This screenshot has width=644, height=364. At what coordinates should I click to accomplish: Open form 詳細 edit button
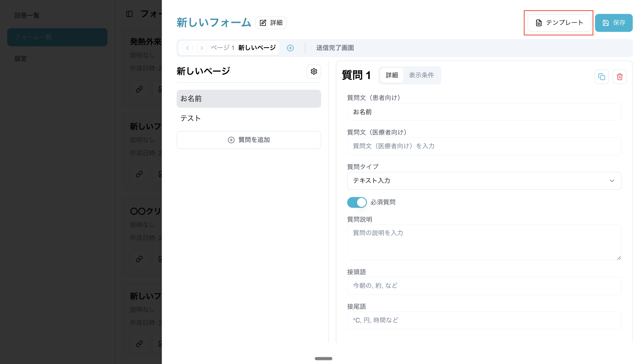coord(271,23)
